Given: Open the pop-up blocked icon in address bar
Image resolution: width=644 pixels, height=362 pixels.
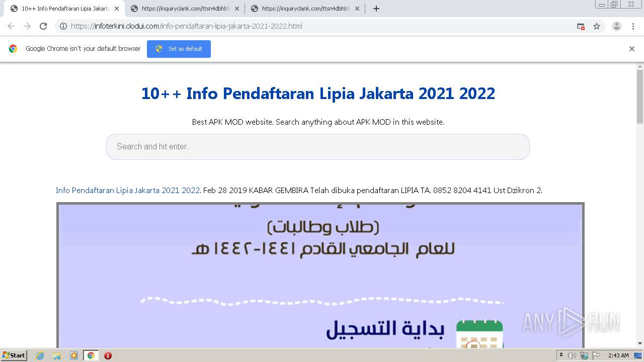Looking at the screenshot, I should point(581,26).
